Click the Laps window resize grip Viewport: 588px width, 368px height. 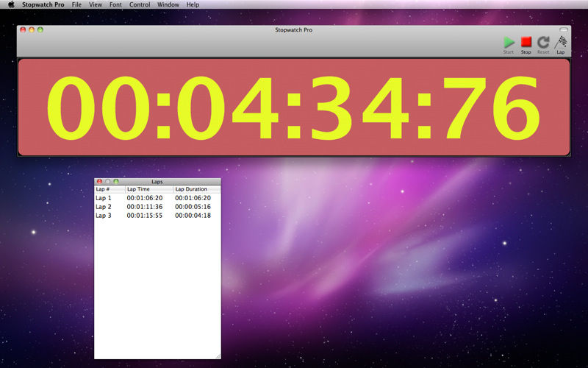tap(218, 356)
